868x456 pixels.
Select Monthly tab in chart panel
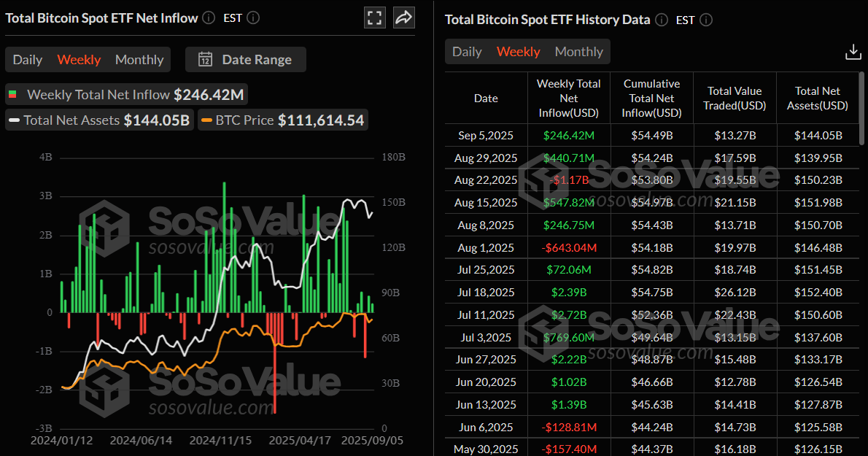[x=139, y=60]
